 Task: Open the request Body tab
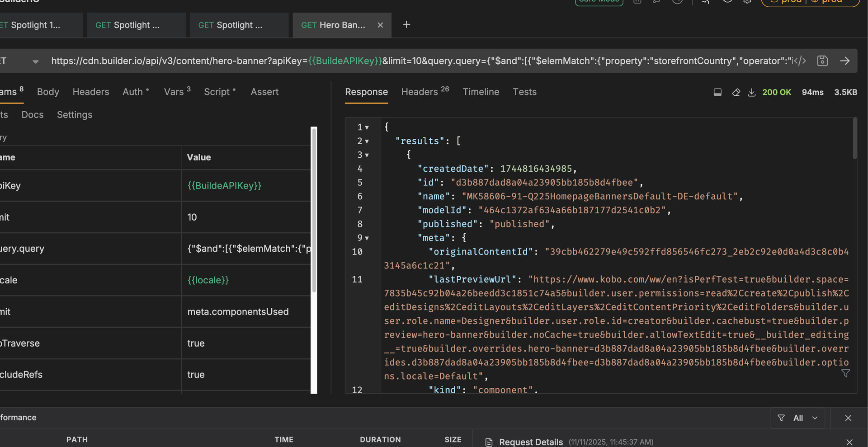coord(48,92)
